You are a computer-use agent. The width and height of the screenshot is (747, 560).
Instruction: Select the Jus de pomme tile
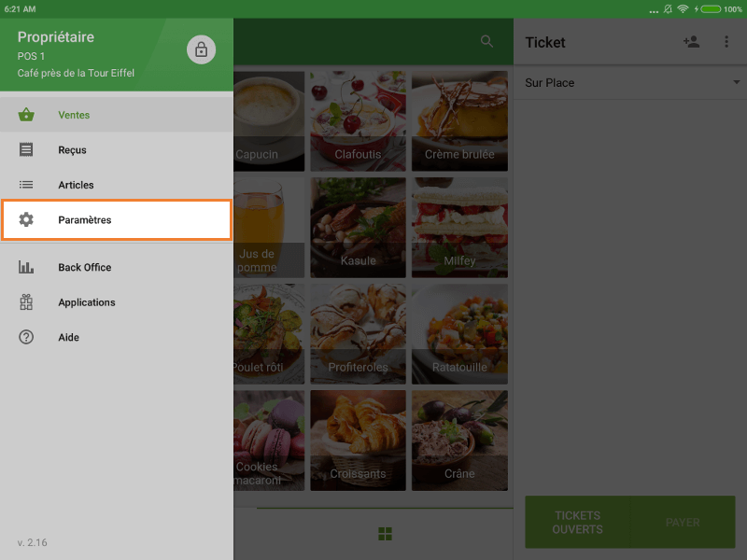tap(269, 228)
